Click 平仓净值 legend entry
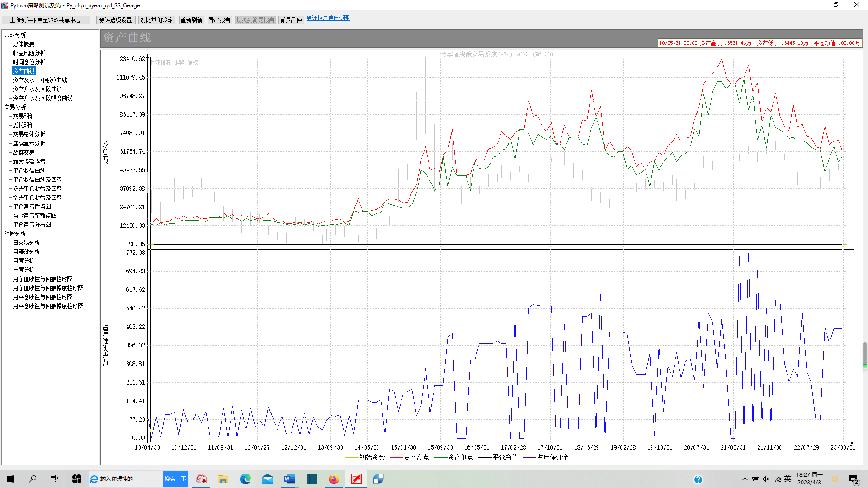Viewport: 868px width, 488px height. pos(498,458)
